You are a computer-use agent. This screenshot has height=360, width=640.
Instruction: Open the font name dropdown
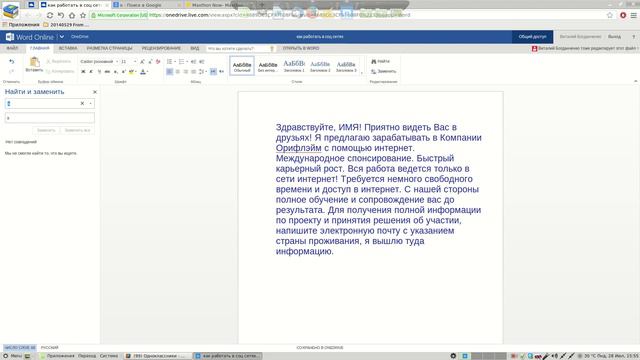point(117,62)
